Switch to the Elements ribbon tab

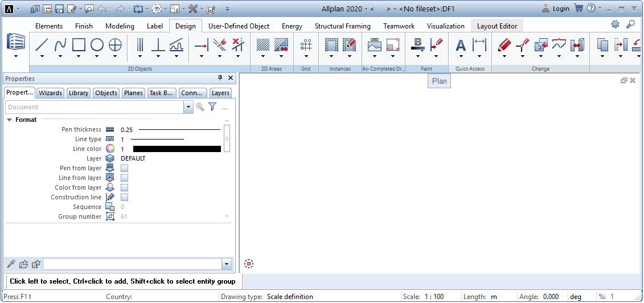point(49,26)
